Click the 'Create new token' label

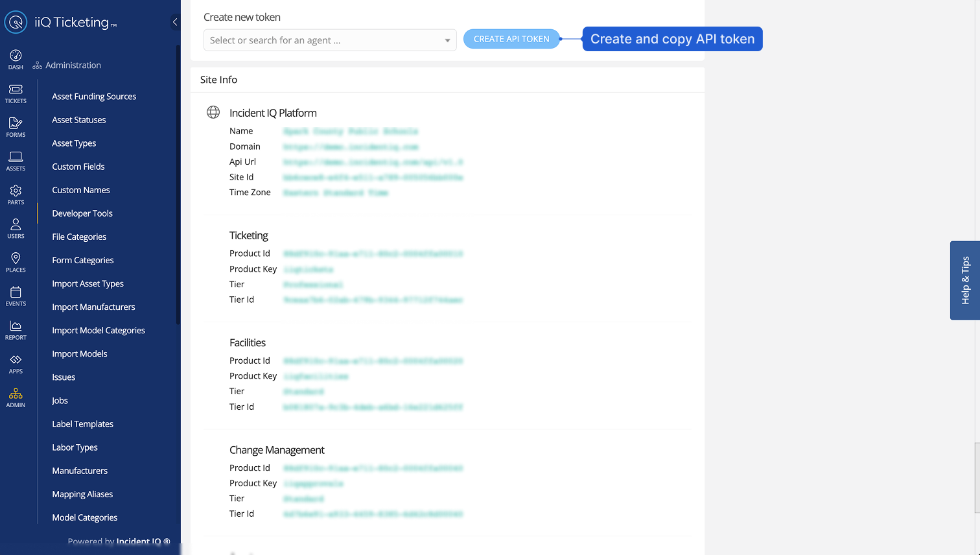click(242, 18)
